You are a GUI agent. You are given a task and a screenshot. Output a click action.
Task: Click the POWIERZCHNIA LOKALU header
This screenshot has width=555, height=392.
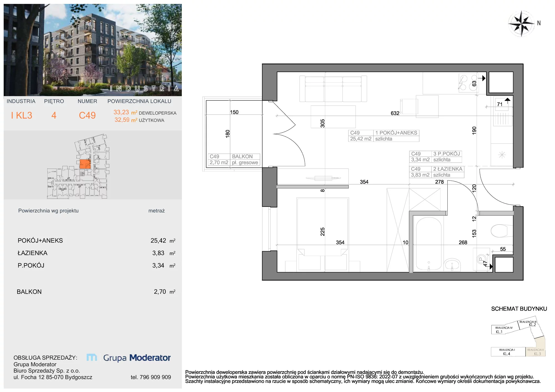click(x=139, y=101)
